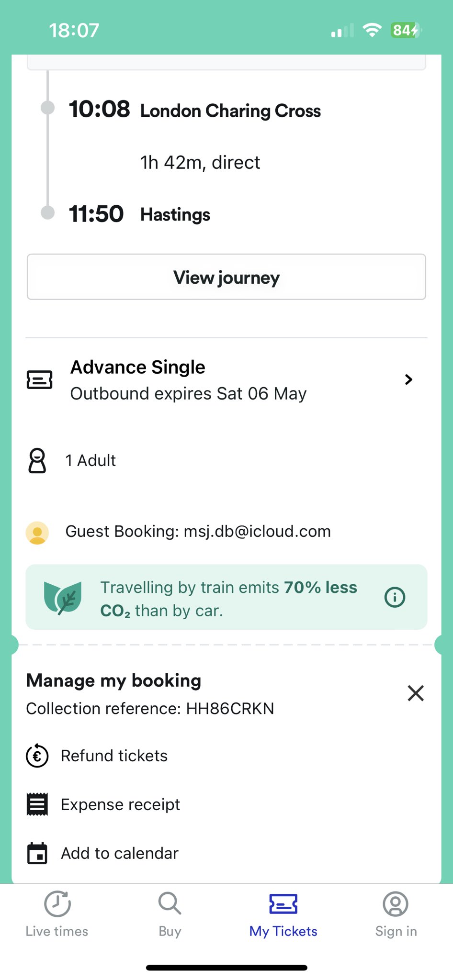Viewport: 453px width, 980px height.
Task: Tap the ticket icon beside Advance Single
Action: point(39,380)
